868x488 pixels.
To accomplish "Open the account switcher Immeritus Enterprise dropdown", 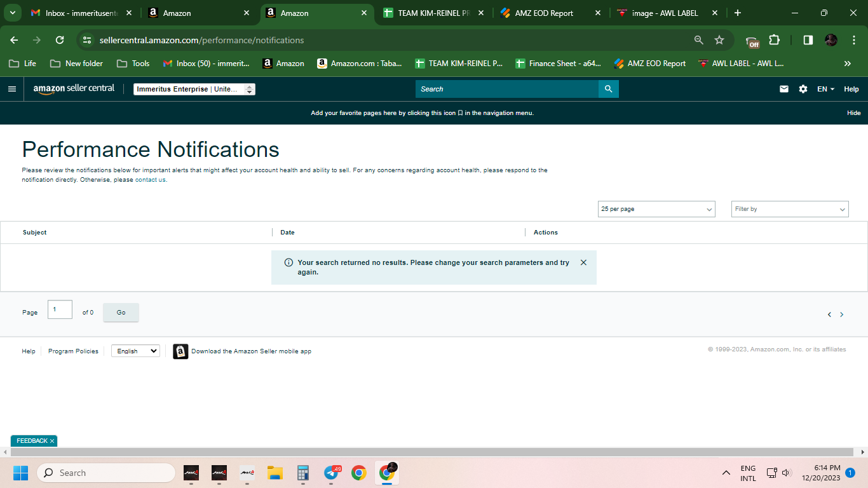I will point(194,89).
